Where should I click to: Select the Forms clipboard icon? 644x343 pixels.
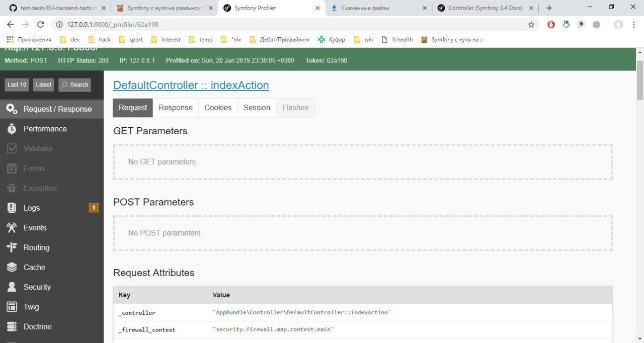[x=12, y=168]
